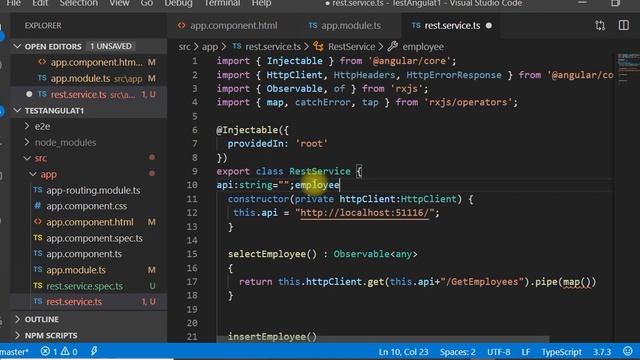This screenshot has width=640, height=360.
Task: Click the Open Changes compare icon
Action: (x=600, y=25)
